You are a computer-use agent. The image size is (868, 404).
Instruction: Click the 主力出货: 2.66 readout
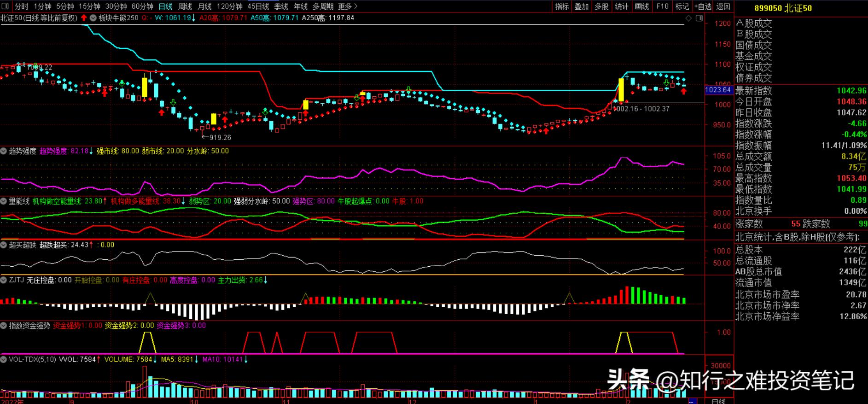point(243,280)
